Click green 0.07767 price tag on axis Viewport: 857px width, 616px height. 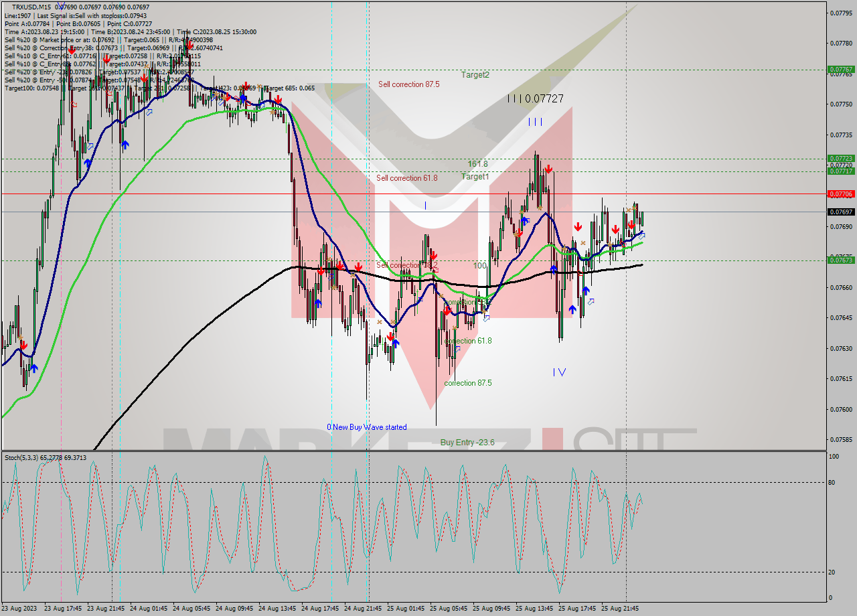pos(841,70)
